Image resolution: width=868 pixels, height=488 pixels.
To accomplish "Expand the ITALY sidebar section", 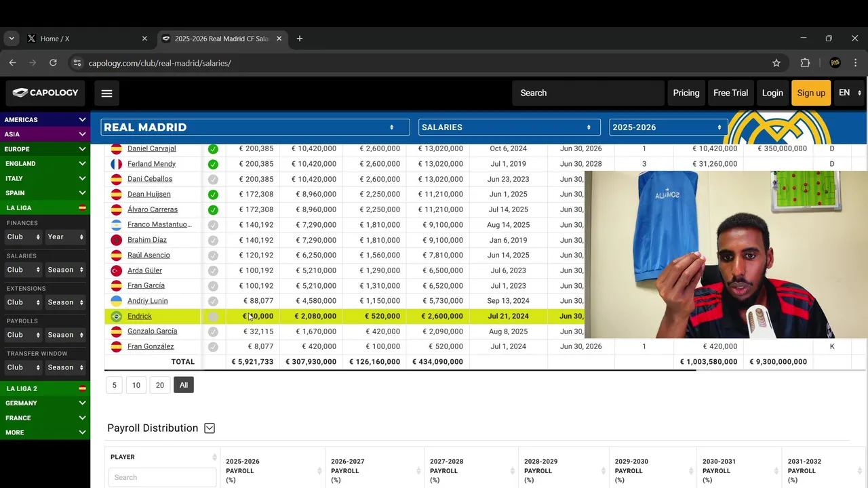I will 45,178.
